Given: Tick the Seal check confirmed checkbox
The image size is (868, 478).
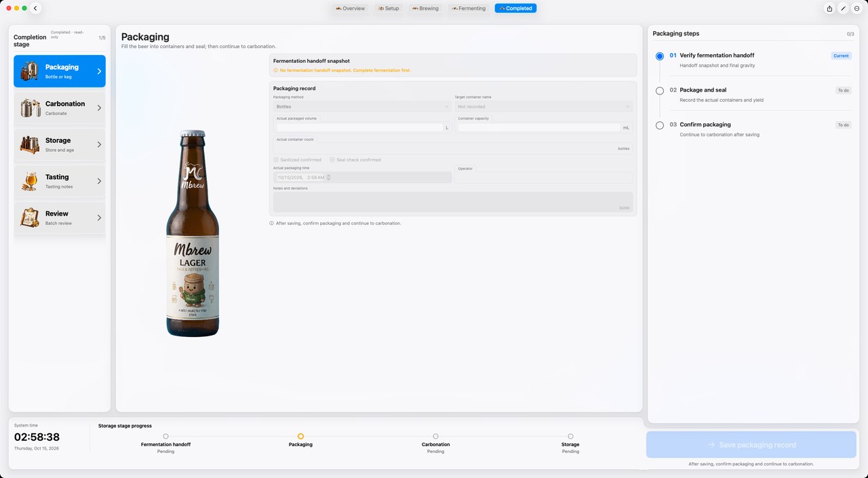Looking at the screenshot, I should tap(332, 160).
